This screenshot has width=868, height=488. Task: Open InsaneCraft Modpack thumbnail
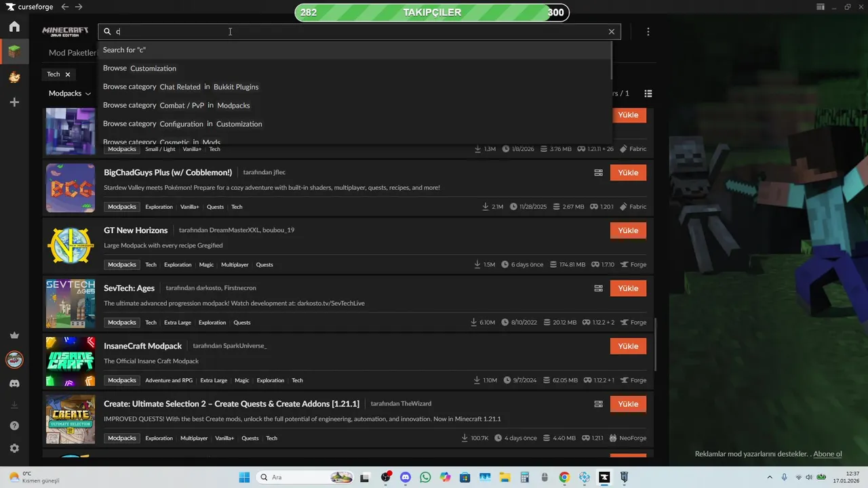pyautogui.click(x=71, y=361)
